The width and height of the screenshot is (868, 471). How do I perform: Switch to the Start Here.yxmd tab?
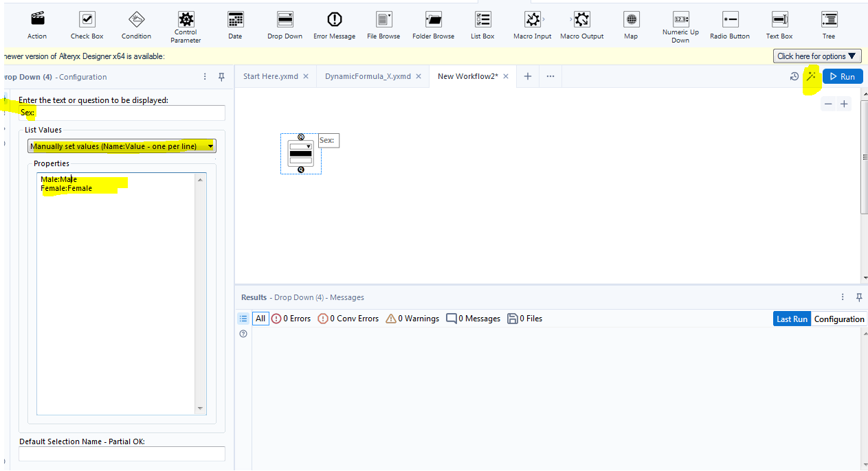coord(270,76)
